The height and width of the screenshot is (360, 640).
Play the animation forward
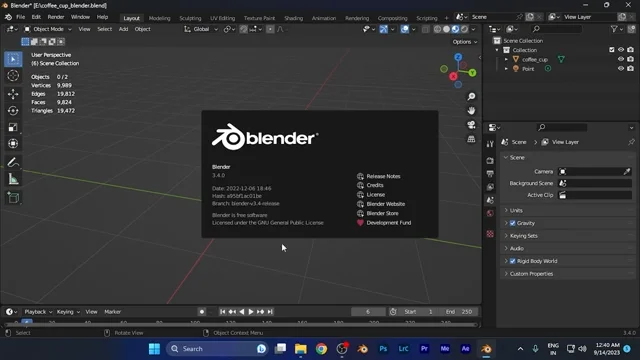(x=251, y=312)
